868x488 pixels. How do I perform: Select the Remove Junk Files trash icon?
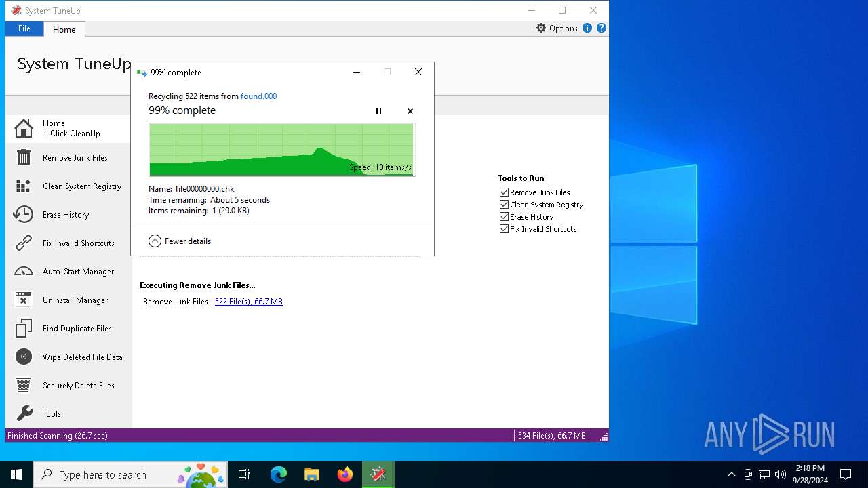click(x=24, y=157)
